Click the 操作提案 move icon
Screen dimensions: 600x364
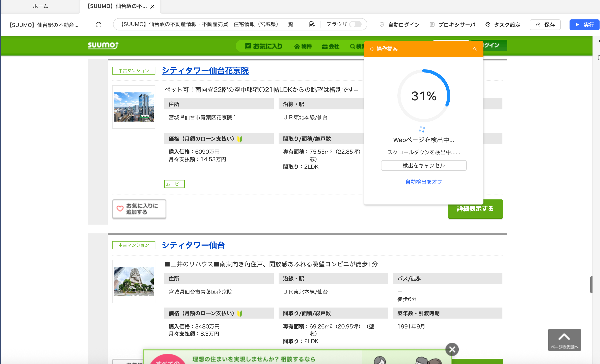click(x=372, y=49)
